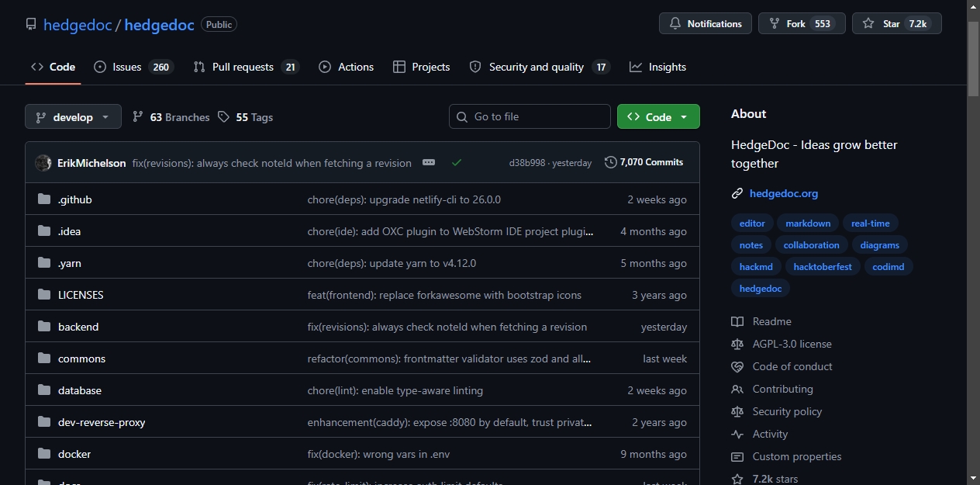Open the Actions tab
Image resolution: width=980 pixels, height=485 pixels.
click(346, 67)
